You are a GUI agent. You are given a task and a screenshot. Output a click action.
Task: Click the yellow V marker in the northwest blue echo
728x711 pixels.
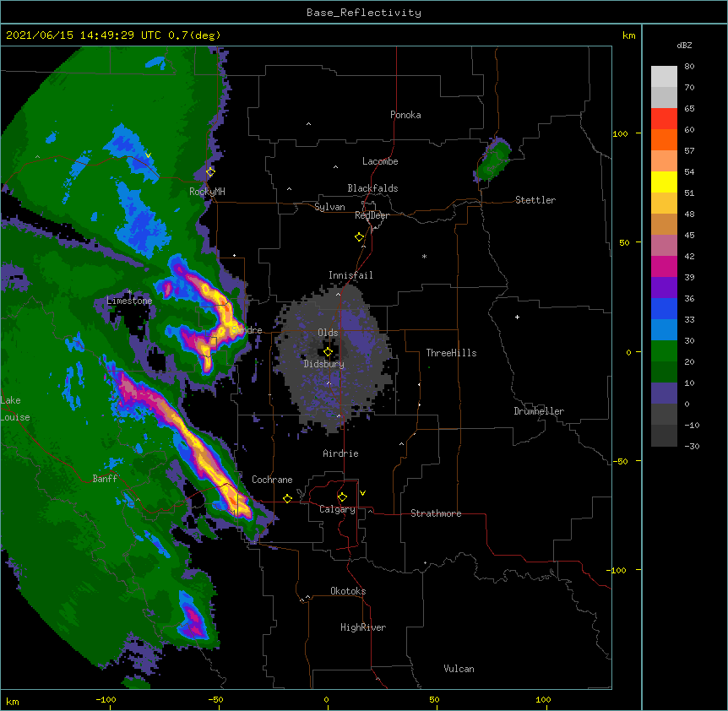click(x=148, y=155)
